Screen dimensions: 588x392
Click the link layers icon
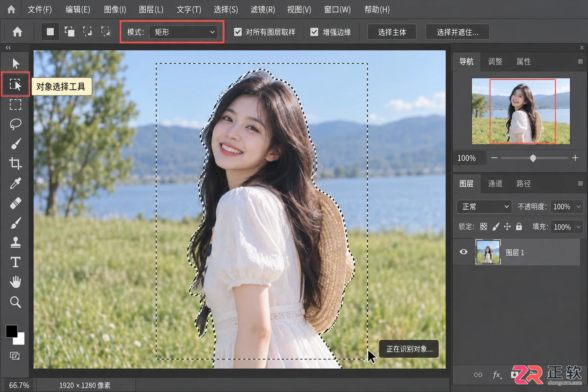pos(478,375)
